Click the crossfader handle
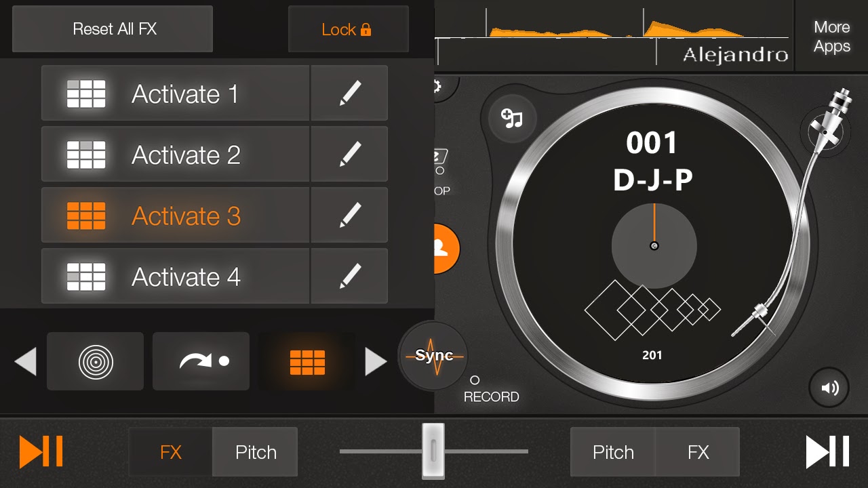Image resolution: width=868 pixels, height=488 pixels. coord(433,451)
